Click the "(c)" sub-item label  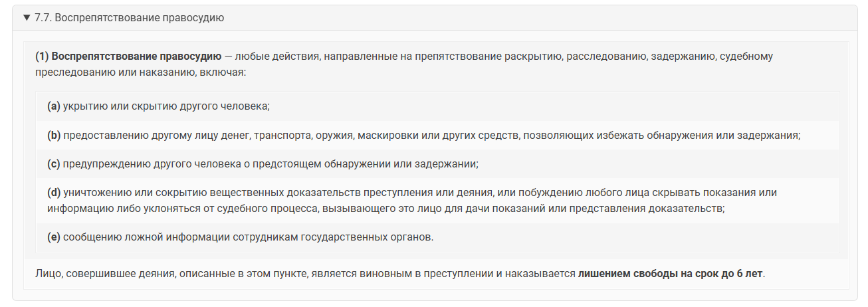(x=54, y=163)
